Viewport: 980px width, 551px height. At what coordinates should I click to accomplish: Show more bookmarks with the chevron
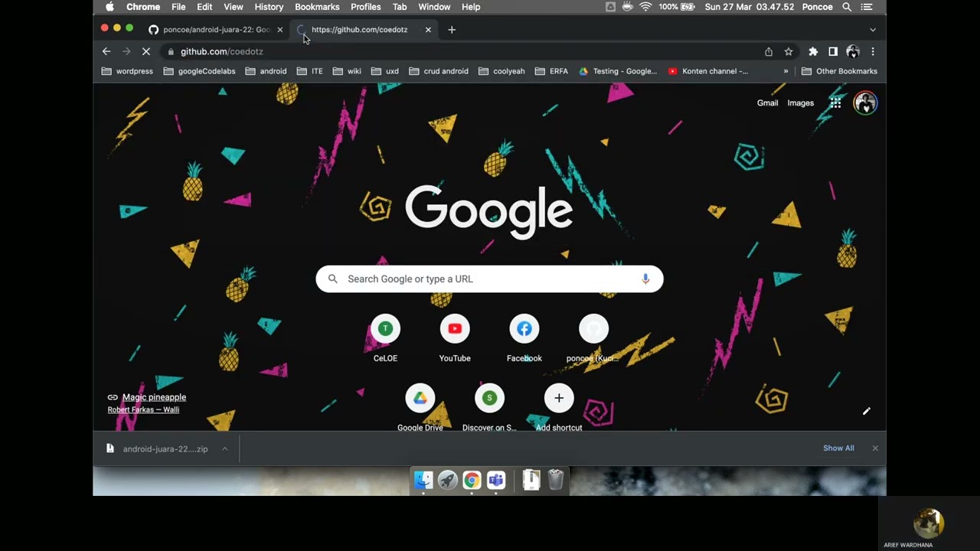click(x=786, y=71)
